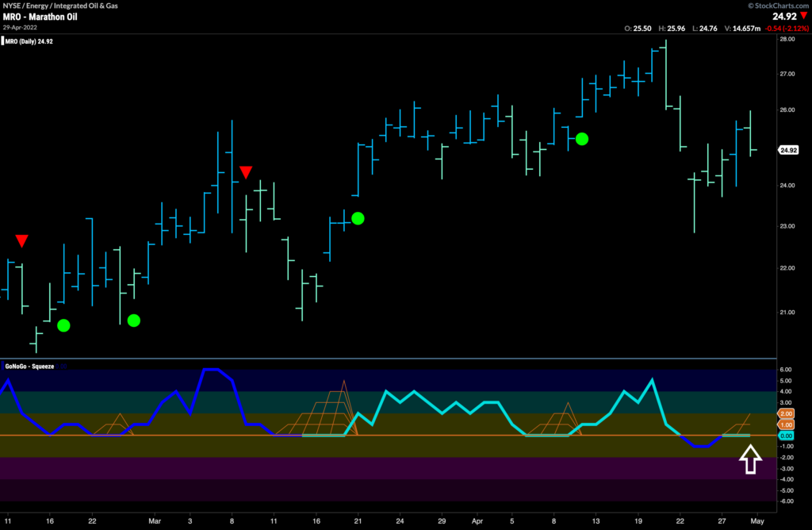812x530 pixels.
Task: Click the red triangle above the February 11 bar
Action: point(21,241)
